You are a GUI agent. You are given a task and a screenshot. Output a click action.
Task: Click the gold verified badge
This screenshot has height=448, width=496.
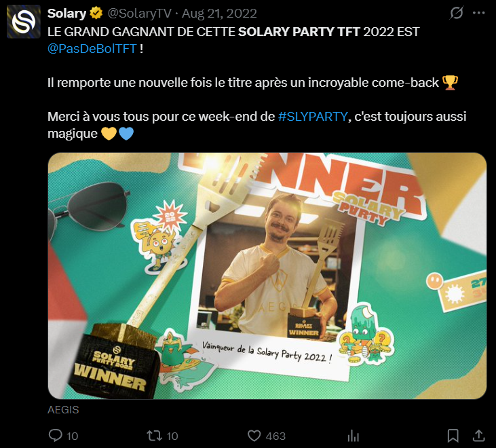pos(97,12)
